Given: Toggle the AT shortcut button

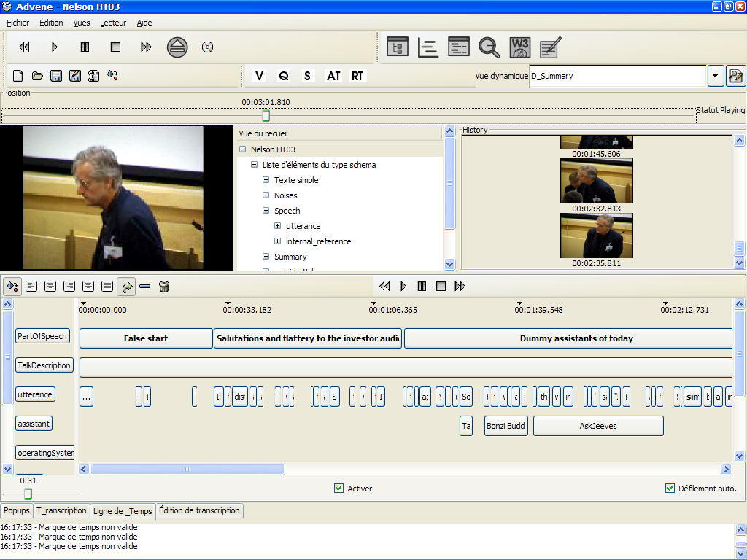Looking at the screenshot, I should [333, 76].
